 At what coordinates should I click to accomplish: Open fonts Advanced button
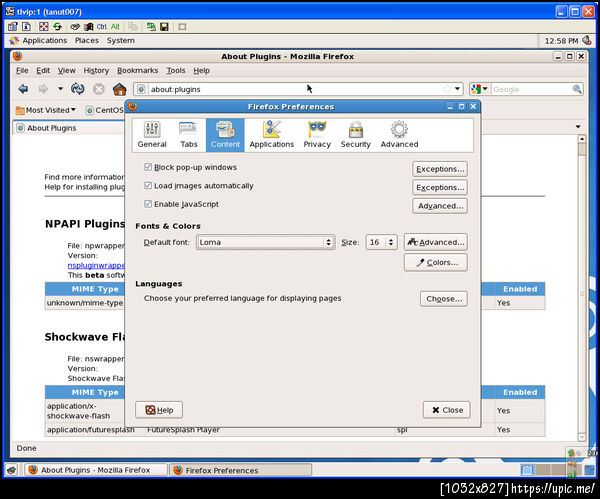(435, 242)
